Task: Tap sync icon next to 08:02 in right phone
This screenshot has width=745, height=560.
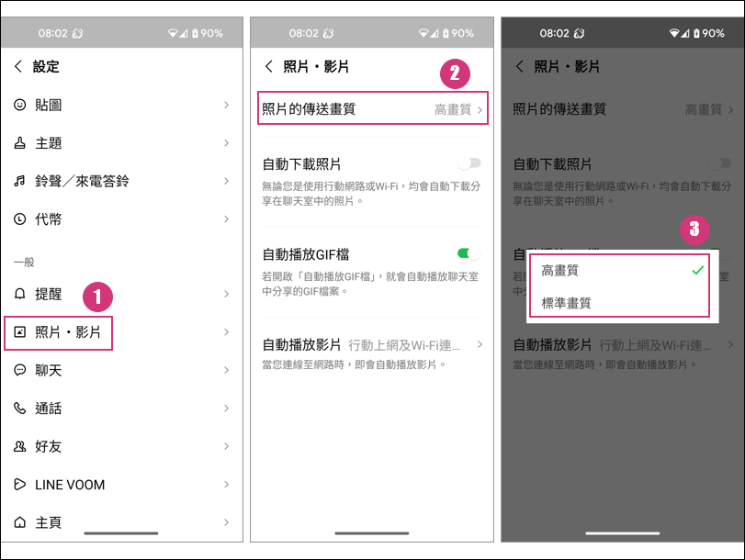Action: pyautogui.click(x=579, y=33)
